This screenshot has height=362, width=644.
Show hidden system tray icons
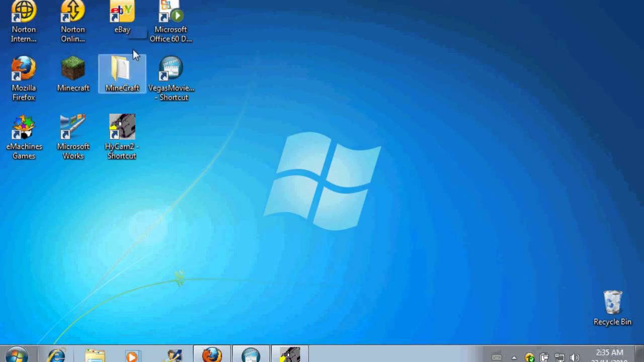[x=514, y=357]
